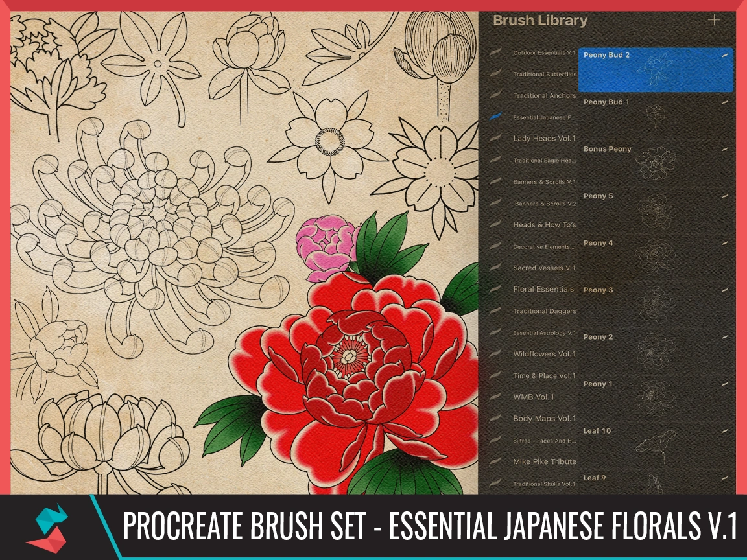The image size is (747, 560).
Task: Click the stroke preview next to Leaf 9
Action: pyautogui.click(x=724, y=477)
